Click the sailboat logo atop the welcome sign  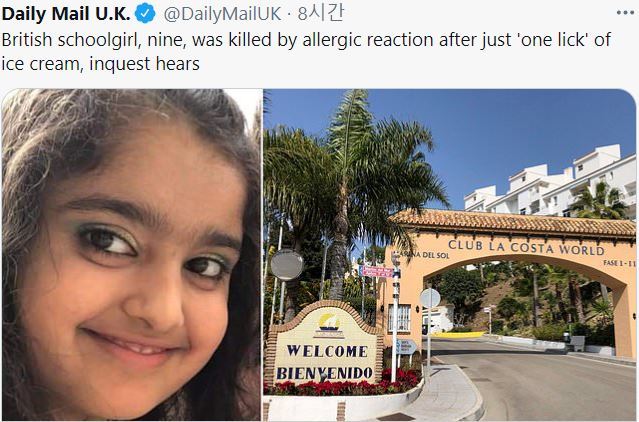[329, 324]
